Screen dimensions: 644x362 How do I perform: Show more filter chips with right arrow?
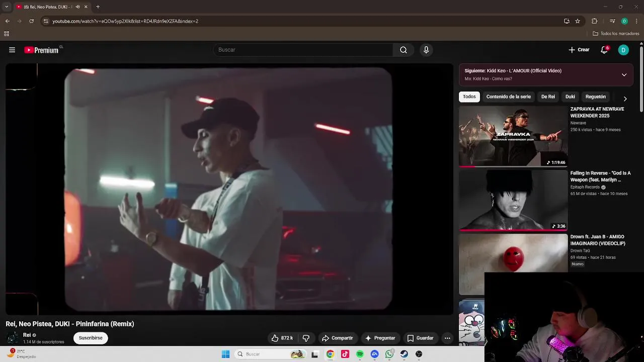pyautogui.click(x=625, y=99)
